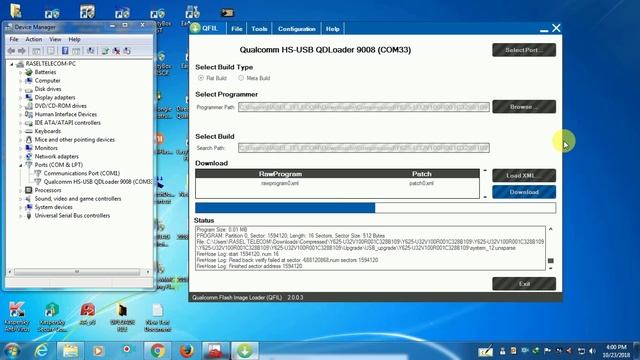Click the blue Download button
This screenshot has height=360, width=640.
[x=524, y=192]
